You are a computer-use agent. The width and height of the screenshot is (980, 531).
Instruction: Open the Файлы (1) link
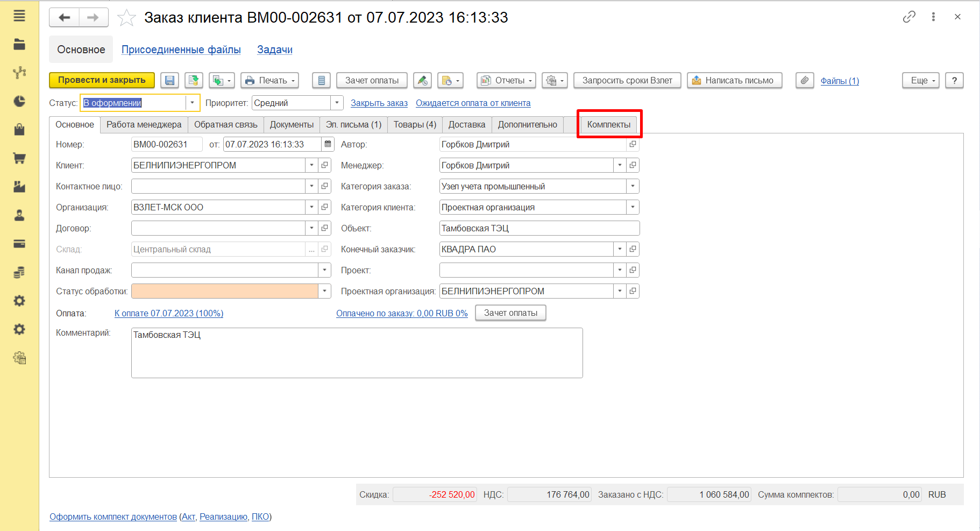[x=840, y=81]
